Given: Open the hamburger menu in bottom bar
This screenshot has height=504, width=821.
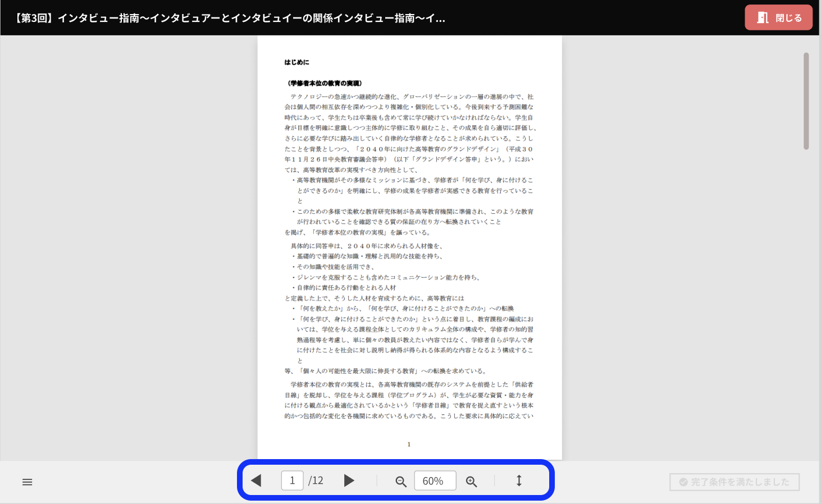Looking at the screenshot, I should pyautogui.click(x=27, y=482).
